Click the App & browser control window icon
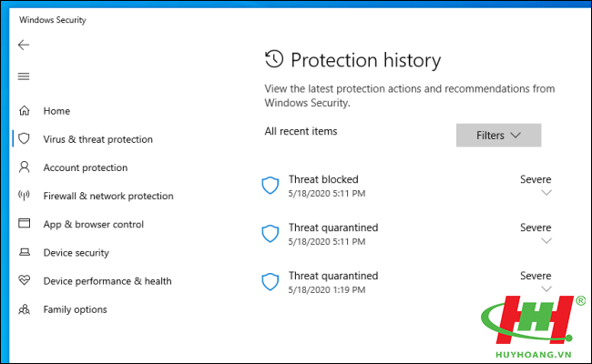The image size is (592, 364). coord(25,223)
